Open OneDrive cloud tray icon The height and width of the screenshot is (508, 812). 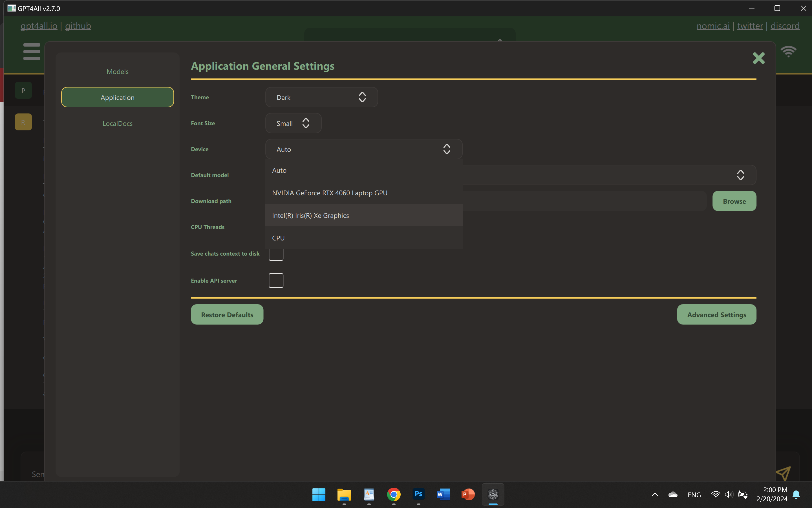pos(673,494)
